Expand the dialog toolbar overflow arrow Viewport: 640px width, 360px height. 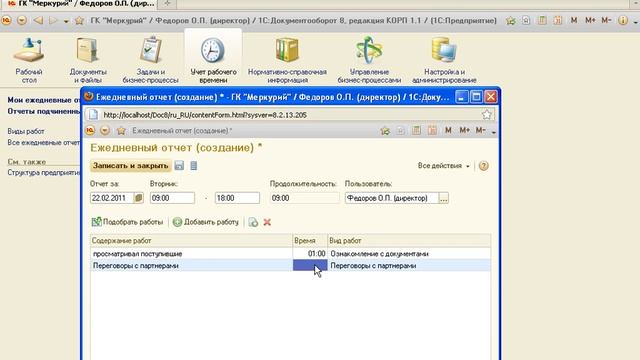tap(493, 132)
